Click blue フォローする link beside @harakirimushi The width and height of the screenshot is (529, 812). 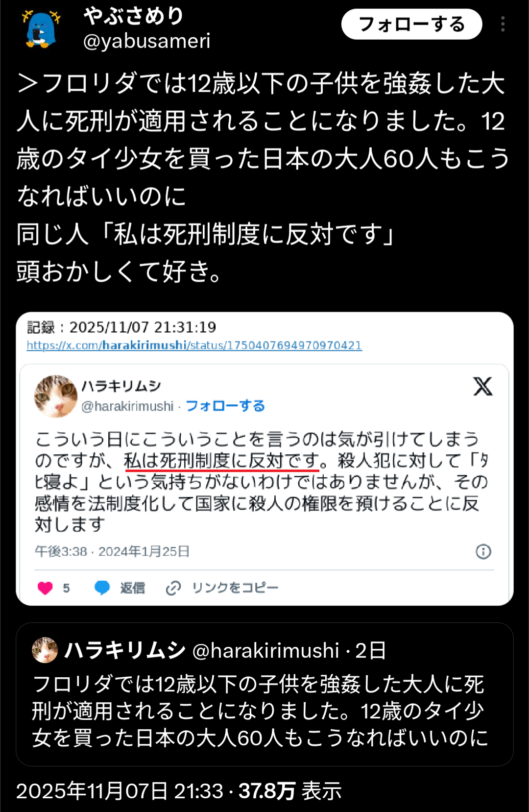coord(225,406)
